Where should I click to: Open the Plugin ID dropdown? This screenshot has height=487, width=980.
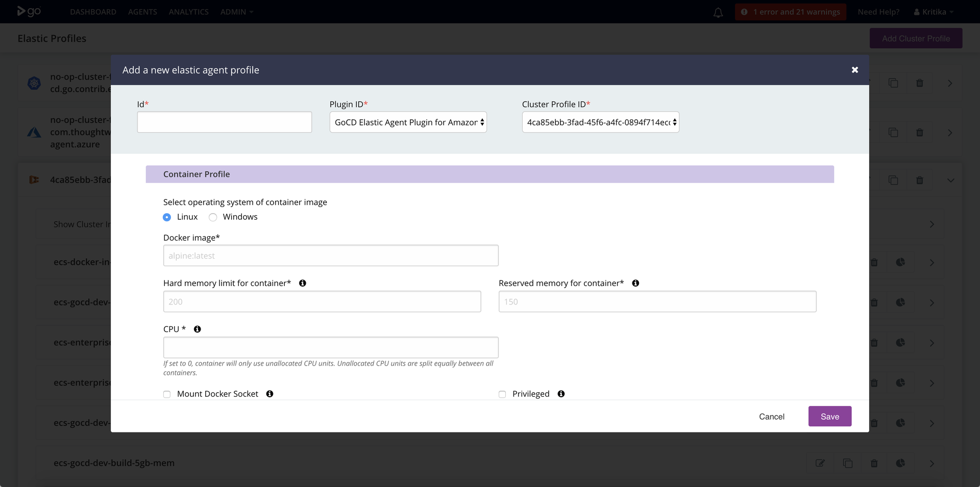408,122
